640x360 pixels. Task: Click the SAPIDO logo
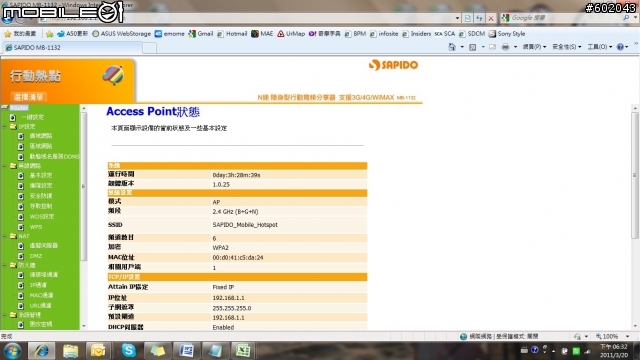(393, 65)
